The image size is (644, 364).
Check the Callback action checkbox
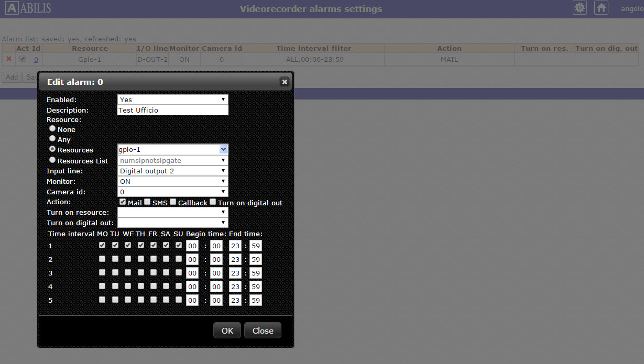click(x=173, y=202)
